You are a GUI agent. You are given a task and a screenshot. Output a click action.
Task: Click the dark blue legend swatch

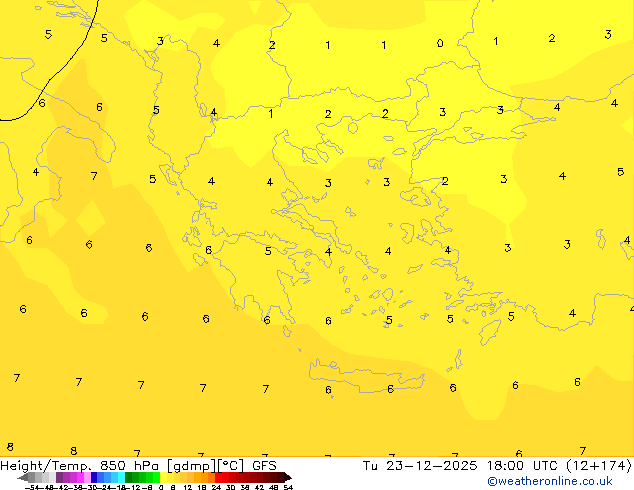point(94,477)
